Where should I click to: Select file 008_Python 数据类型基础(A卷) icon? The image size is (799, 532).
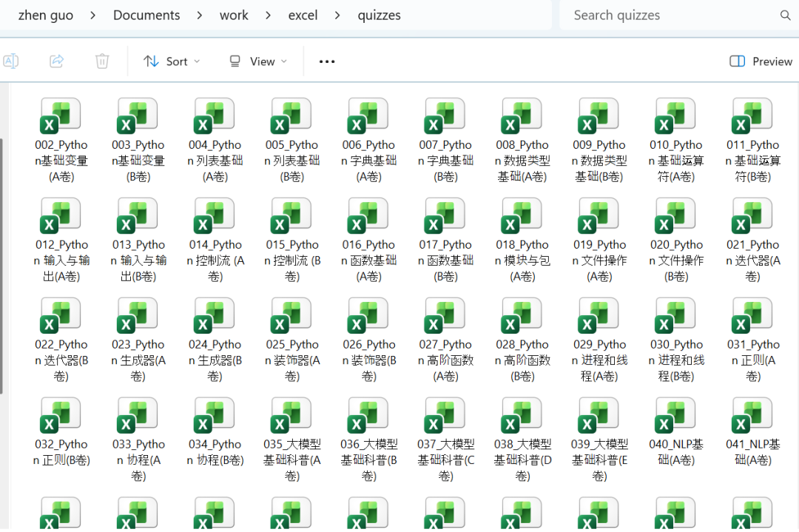pyautogui.click(x=522, y=117)
